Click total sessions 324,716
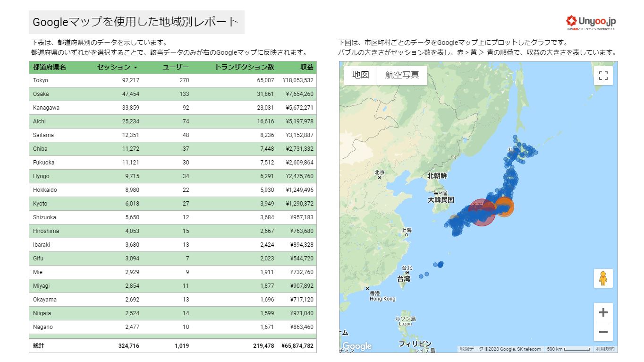The image size is (644, 362). click(128, 346)
